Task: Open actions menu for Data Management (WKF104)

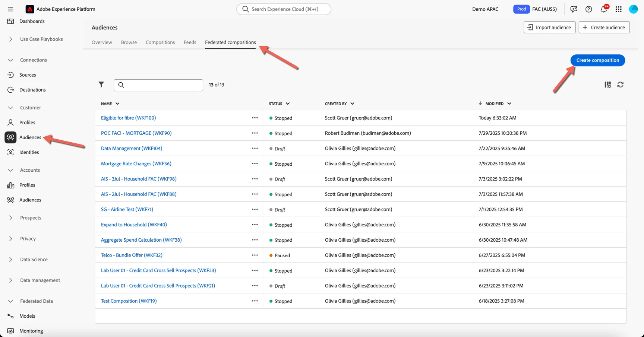Action: point(255,148)
